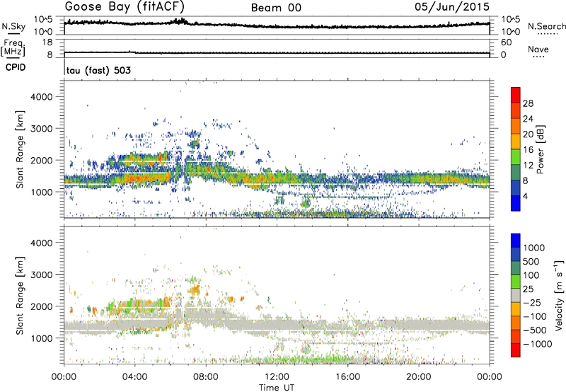Viewport: 566px width, 392px height.
Task: Click the '28' tick on the power colorbar
Action: pyautogui.click(x=528, y=103)
